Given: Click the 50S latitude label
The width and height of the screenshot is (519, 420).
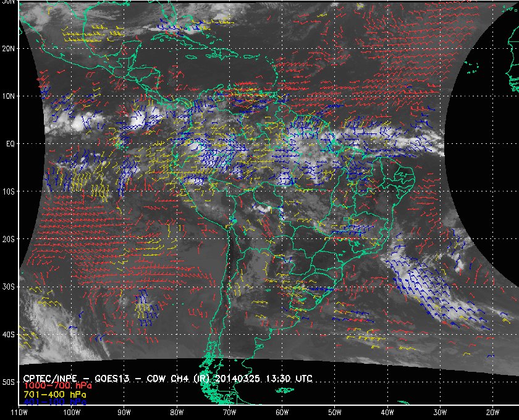Looking at the screenshot, I should point(9,382).
